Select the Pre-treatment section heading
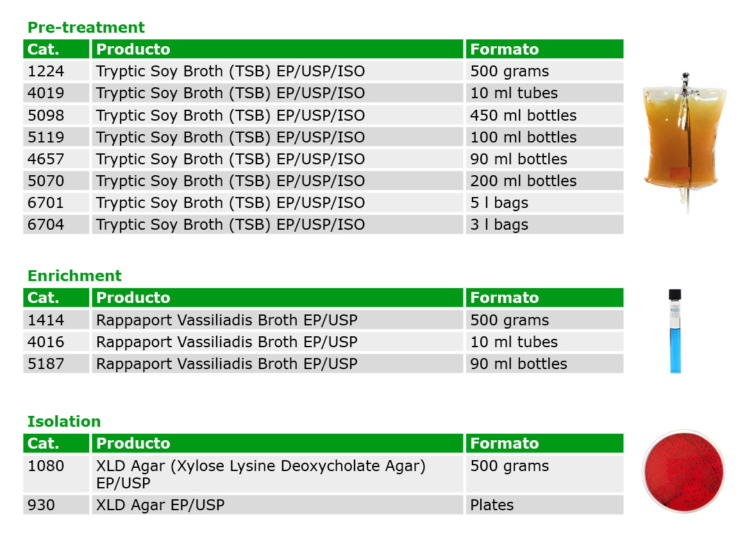Viewport: 756px width, 541px height. pyautogui.click(x=86, y=27)
